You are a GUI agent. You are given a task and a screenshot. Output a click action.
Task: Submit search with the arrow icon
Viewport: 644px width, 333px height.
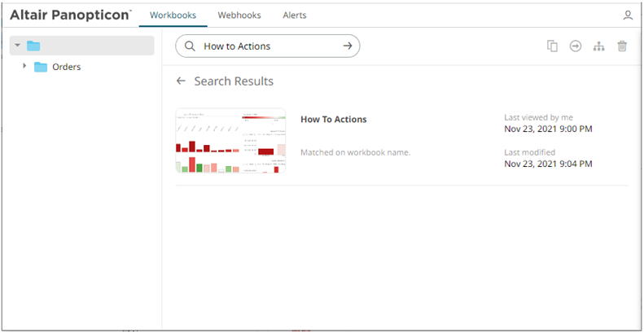point(348,46)
